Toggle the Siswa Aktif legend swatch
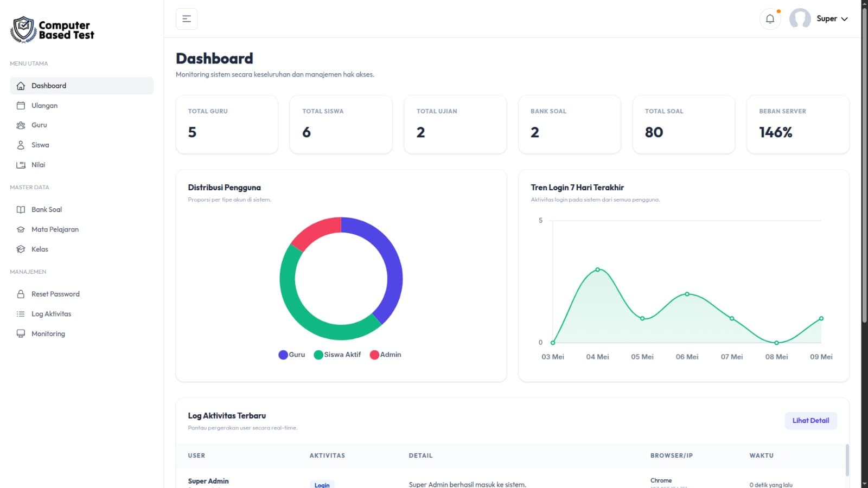Screen dimensions: 868x488 point(318,355)
